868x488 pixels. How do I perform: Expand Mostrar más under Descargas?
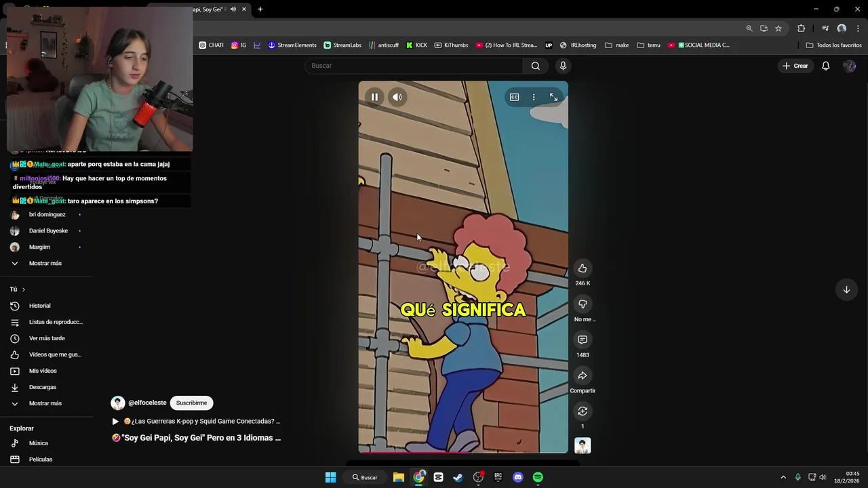pyautogui.click(x=46, y=403)
